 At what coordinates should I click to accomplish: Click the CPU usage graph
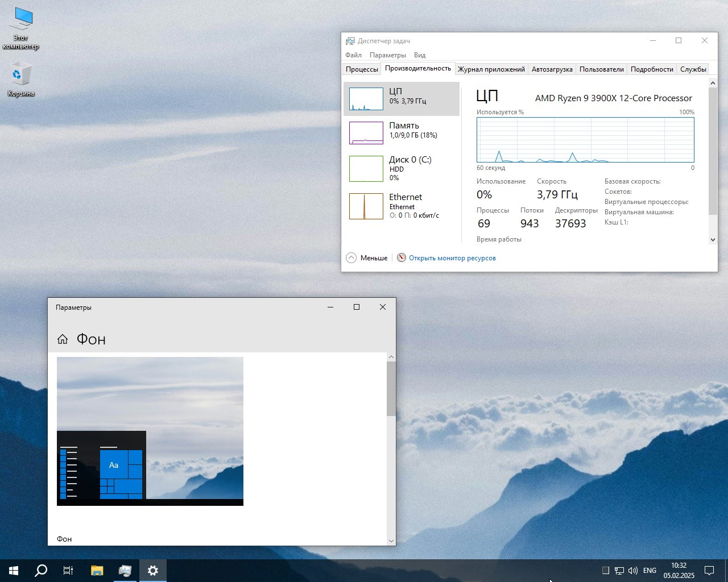pyautogui.click(x=585, y=140)
